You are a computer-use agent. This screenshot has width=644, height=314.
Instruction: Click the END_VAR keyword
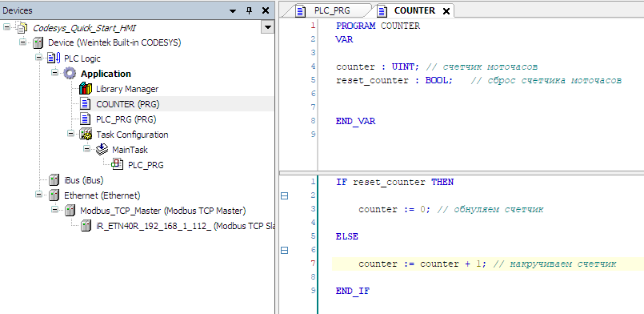(355, 121)
